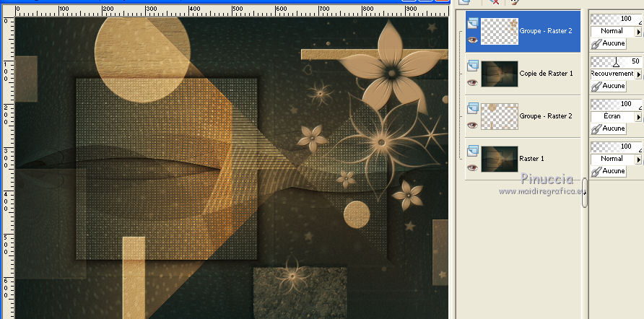
Task: Click the Copie de Raster 1 layer thumbnail
Action: click(x=499, y=74)
